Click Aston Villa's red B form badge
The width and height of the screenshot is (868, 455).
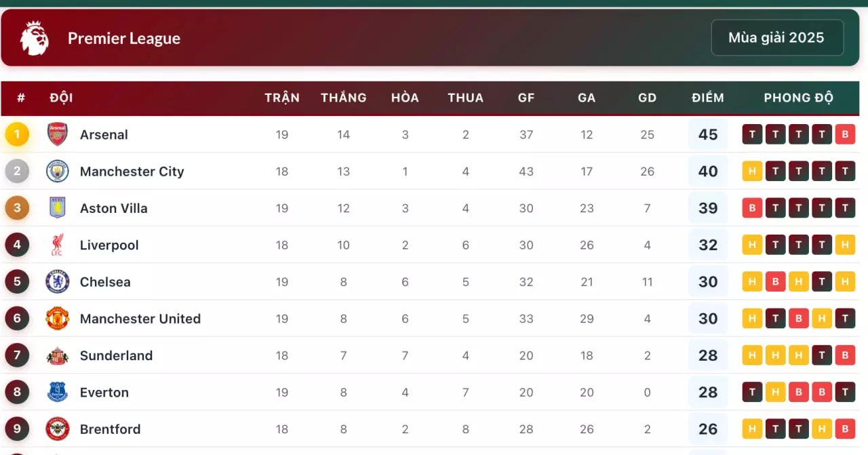pyautogui.click(x=752, y=208)
